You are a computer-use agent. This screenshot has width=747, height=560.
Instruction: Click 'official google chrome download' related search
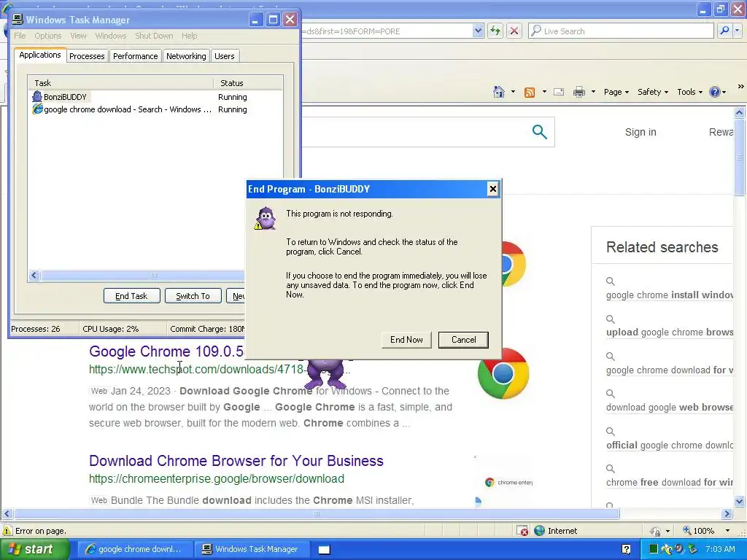670,446
